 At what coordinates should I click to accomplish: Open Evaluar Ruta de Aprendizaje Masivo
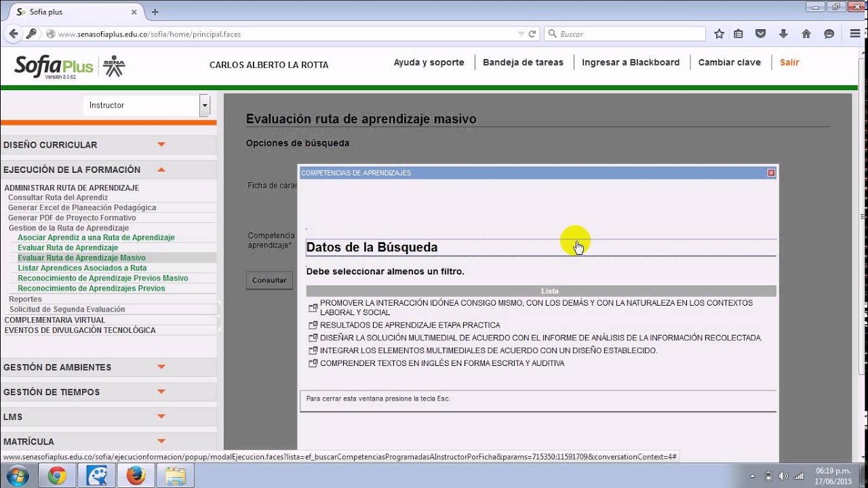click(x=81, y=258)
